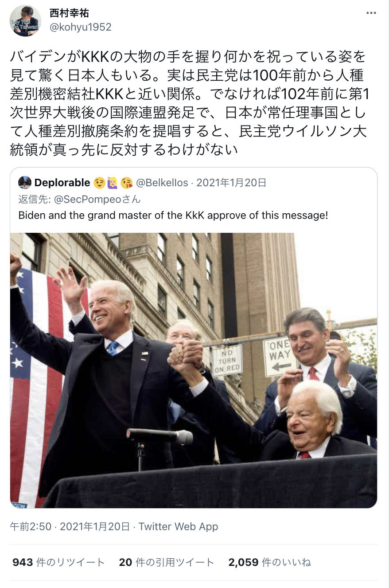Open the @Belkellos handle
This screenshot has height=588, width=389.
(162, 182)
